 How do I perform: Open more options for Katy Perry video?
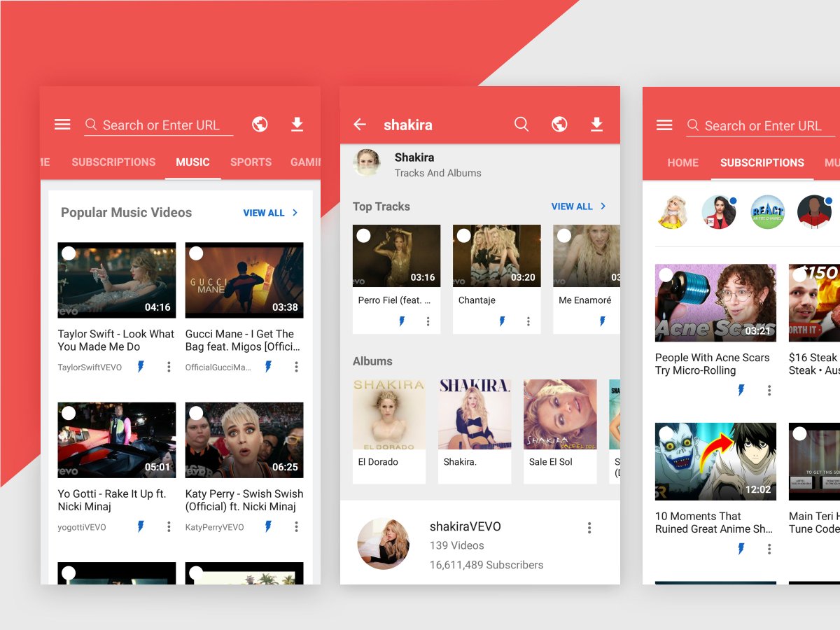(x=296, y=526)
